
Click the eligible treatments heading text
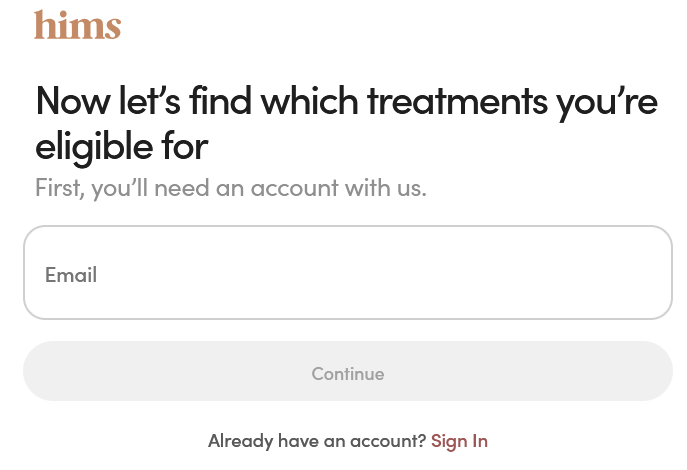346,123
